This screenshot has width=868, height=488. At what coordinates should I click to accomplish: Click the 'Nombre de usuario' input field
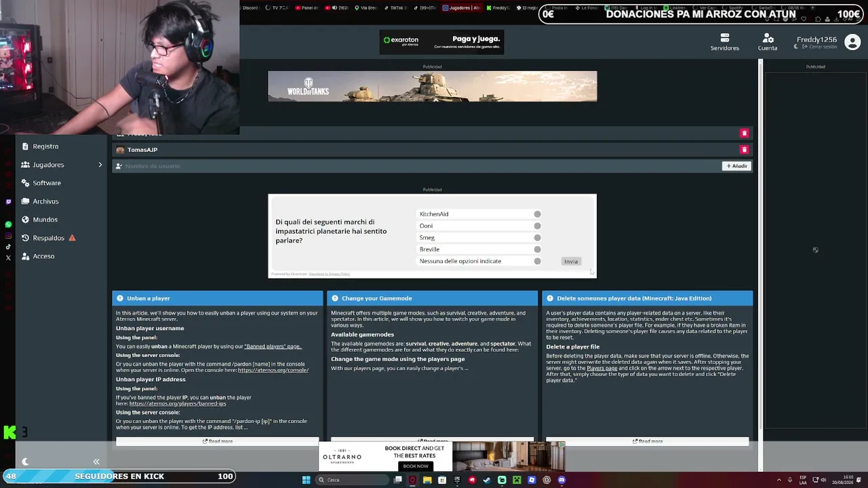pyautogui.click(x=417, y=166)
